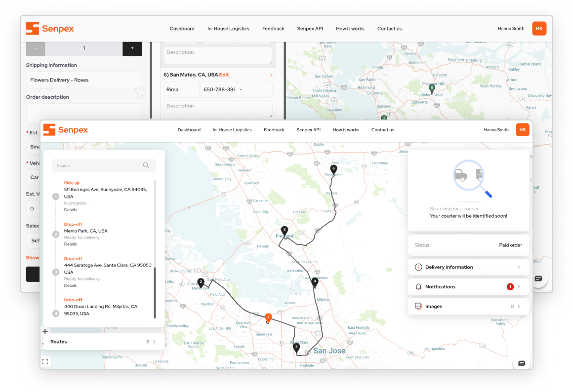
Task: Click the Flowers Delivery - Roses shipping field
Action: coord(84,80)
